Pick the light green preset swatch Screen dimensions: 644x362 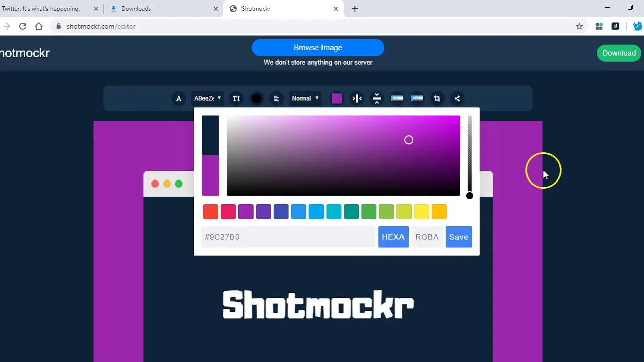[386, 212]
